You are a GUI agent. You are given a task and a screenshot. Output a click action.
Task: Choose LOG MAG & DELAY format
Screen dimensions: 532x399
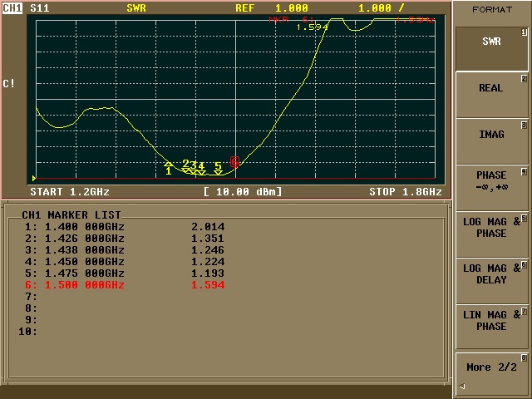[x=491, y=281]
